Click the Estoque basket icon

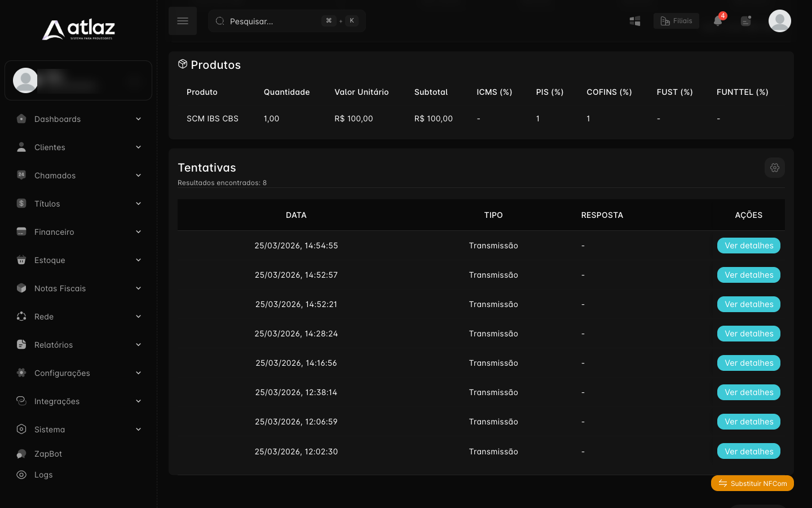pyautogui.click(x=21, y=260)
